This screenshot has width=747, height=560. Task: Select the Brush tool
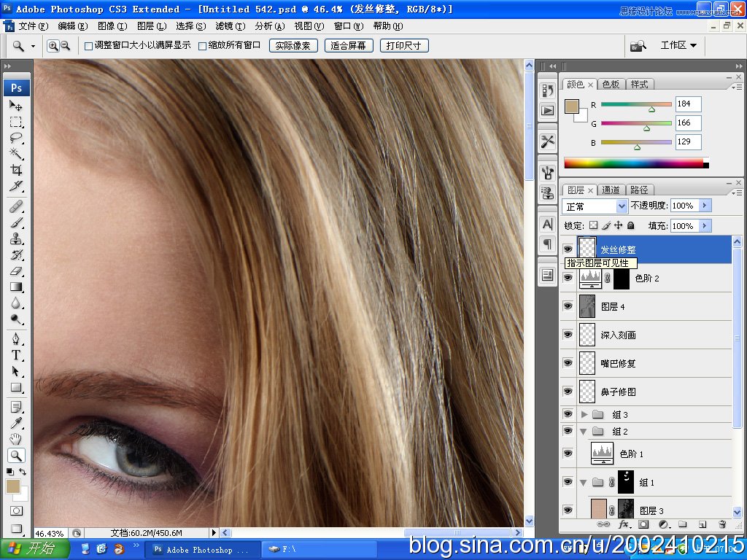click(16, 222)
